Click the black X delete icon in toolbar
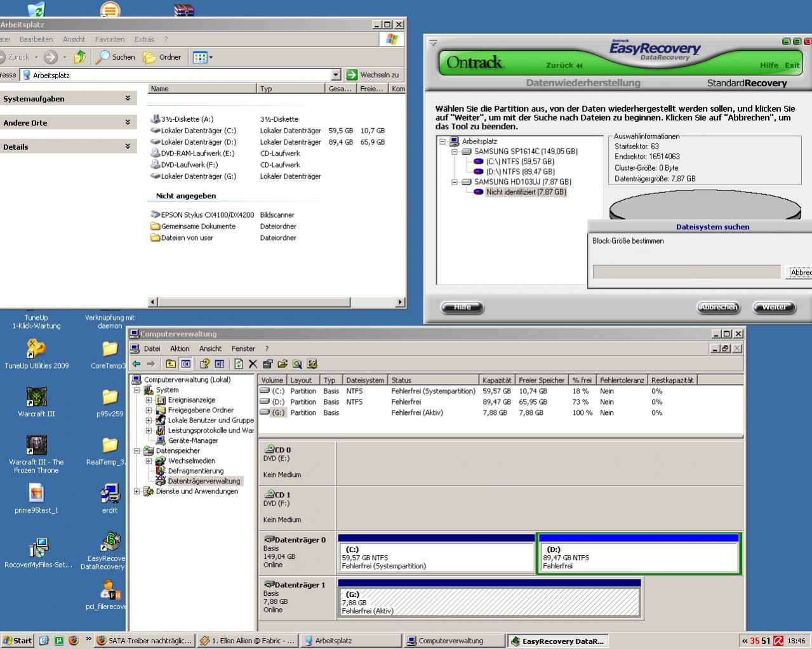This screenshot has height=649, width=812. click(253, 364)
